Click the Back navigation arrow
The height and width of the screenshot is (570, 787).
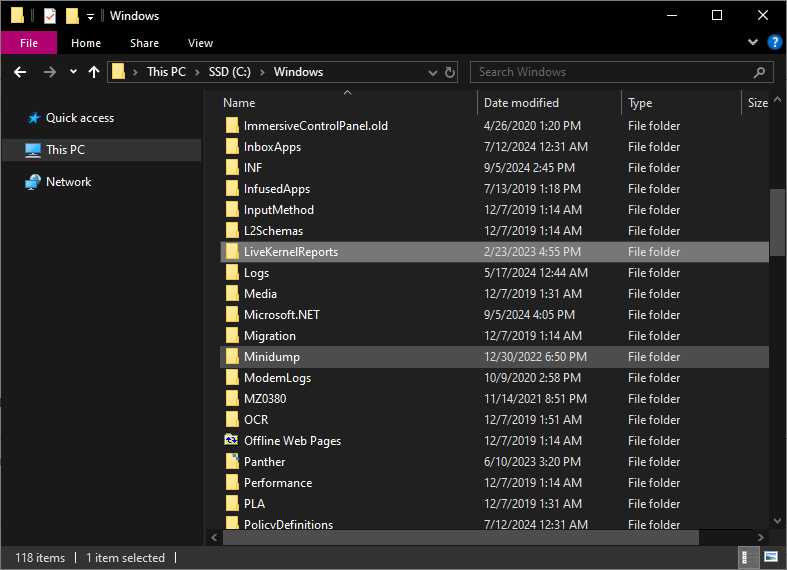point(20,72)
